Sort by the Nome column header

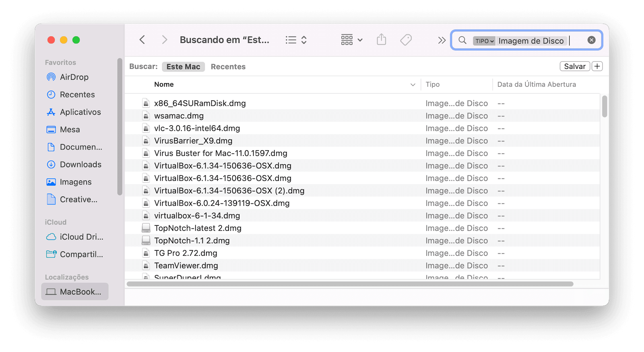tap(164, 85)
